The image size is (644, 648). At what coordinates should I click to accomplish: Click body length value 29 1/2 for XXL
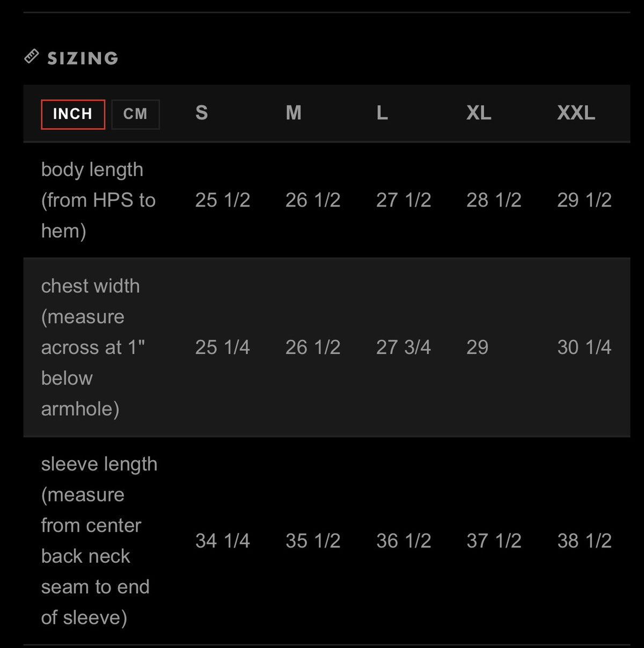coord(584,200)
